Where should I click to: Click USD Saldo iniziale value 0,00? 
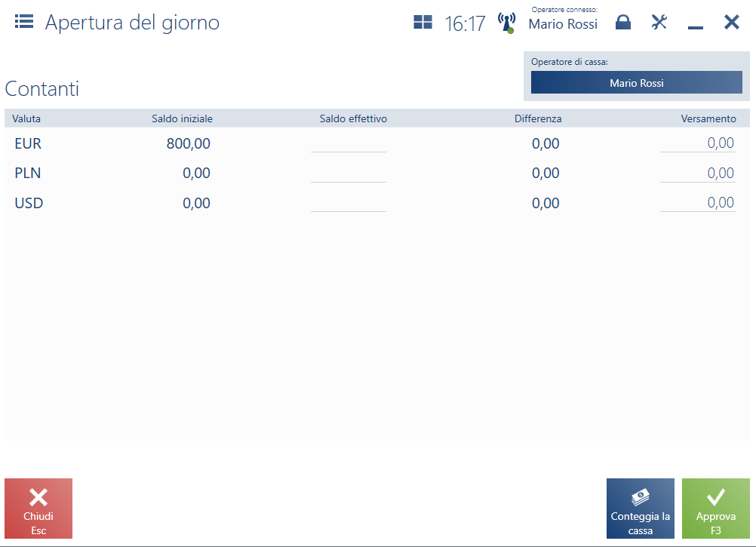click(x=196, y=203)
